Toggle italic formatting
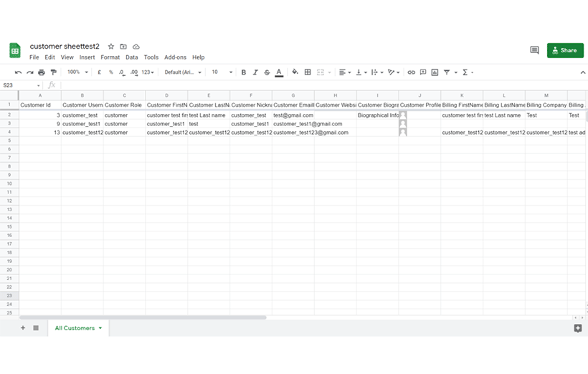 [x=255, y=72]
